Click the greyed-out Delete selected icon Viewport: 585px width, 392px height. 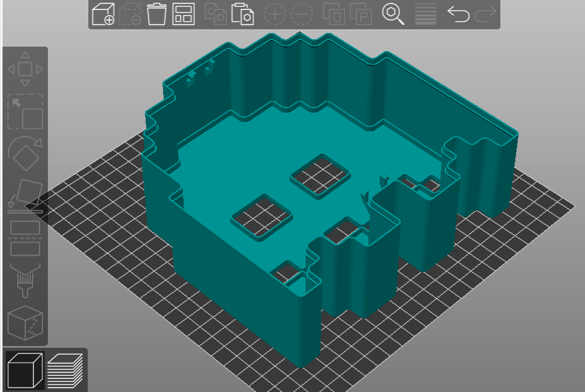coord(130,14)
